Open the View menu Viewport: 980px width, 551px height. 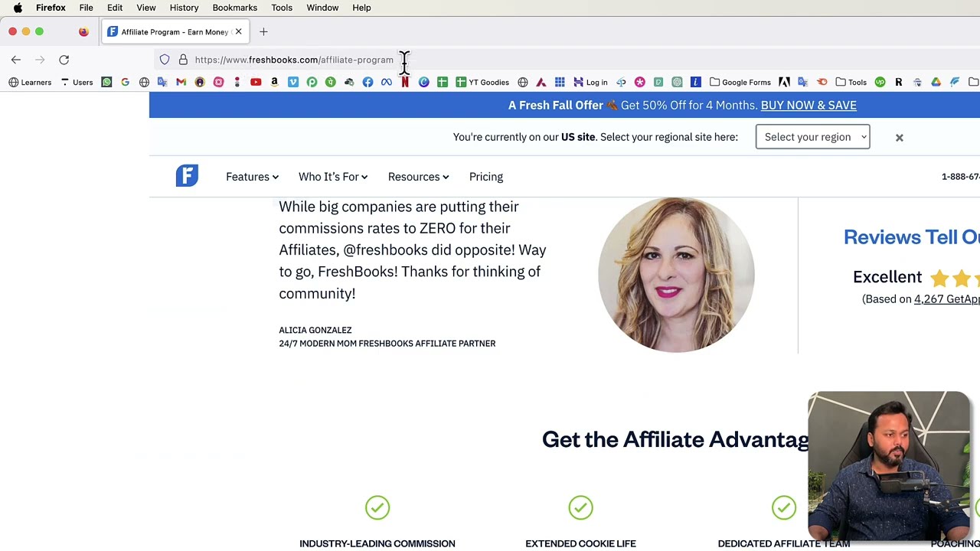coord(145,8)
